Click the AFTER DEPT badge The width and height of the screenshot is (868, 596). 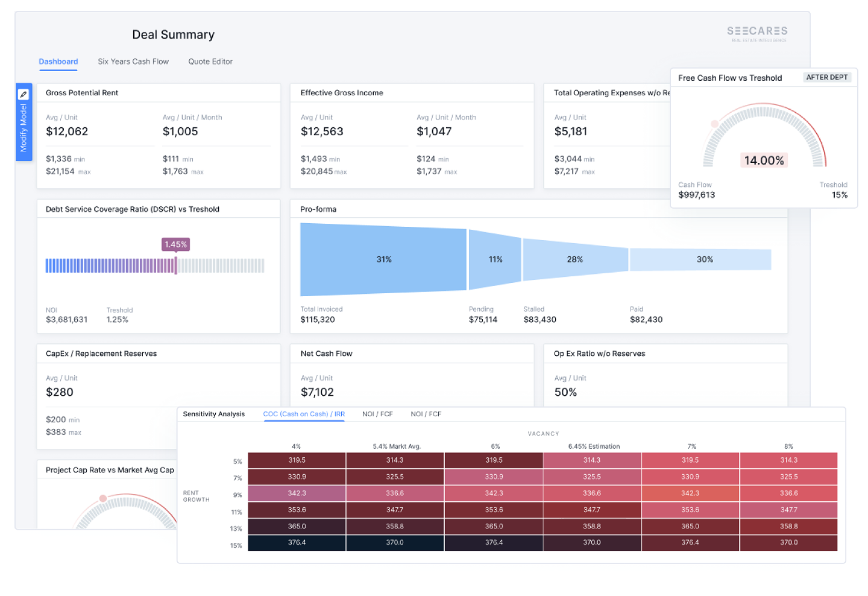coord(827,77)
